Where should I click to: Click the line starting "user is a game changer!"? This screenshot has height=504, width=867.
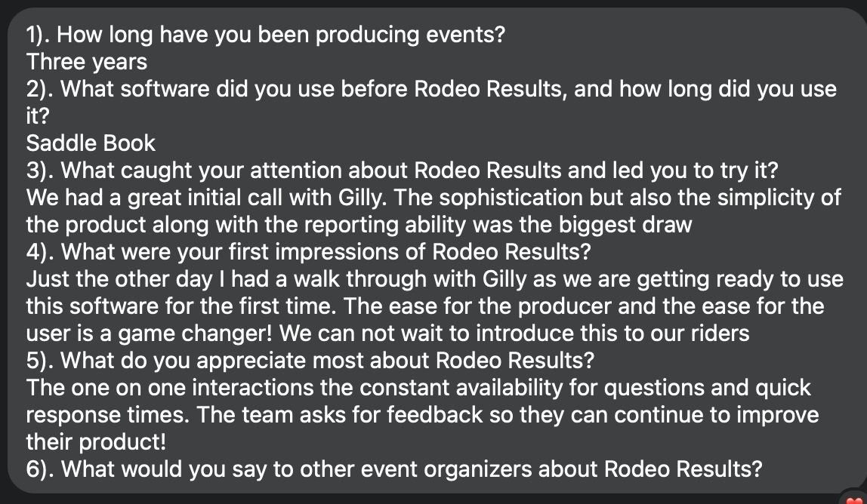coord(387,333)
